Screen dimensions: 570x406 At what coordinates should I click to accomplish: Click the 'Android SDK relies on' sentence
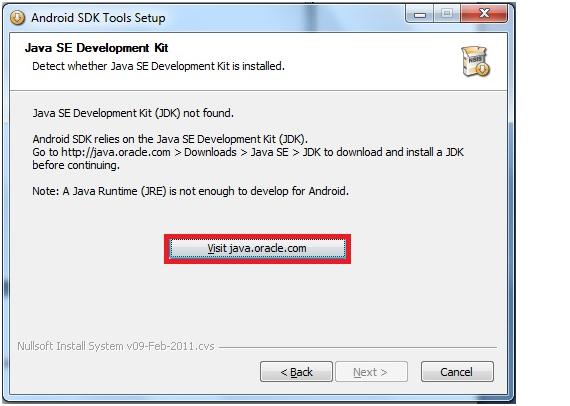pyautogui.click(x=170, y=139)
